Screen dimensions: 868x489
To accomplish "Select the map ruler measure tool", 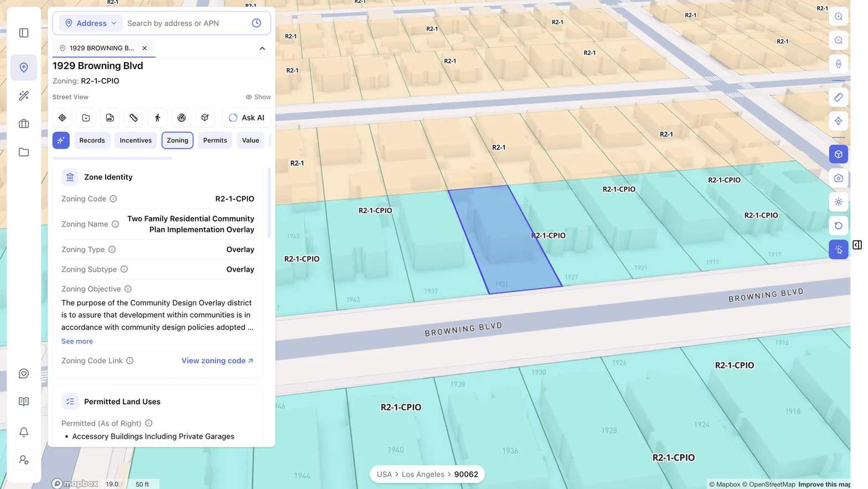I will [x=839, y=97].
